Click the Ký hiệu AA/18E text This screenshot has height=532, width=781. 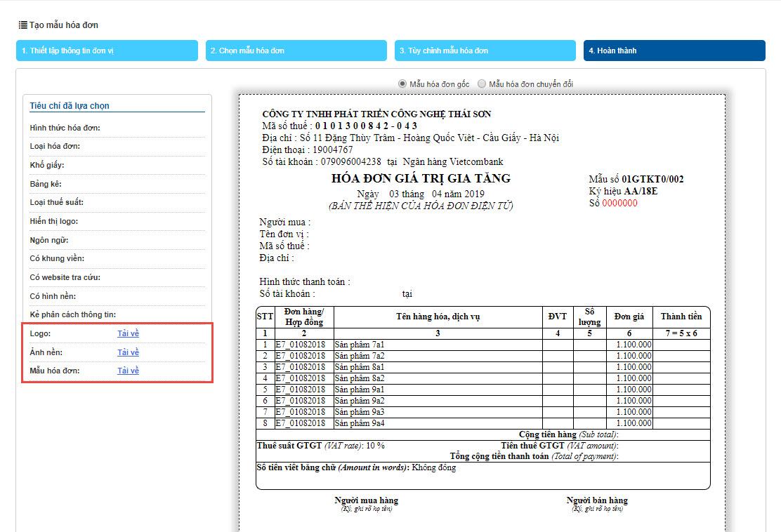tap(623, 191)
